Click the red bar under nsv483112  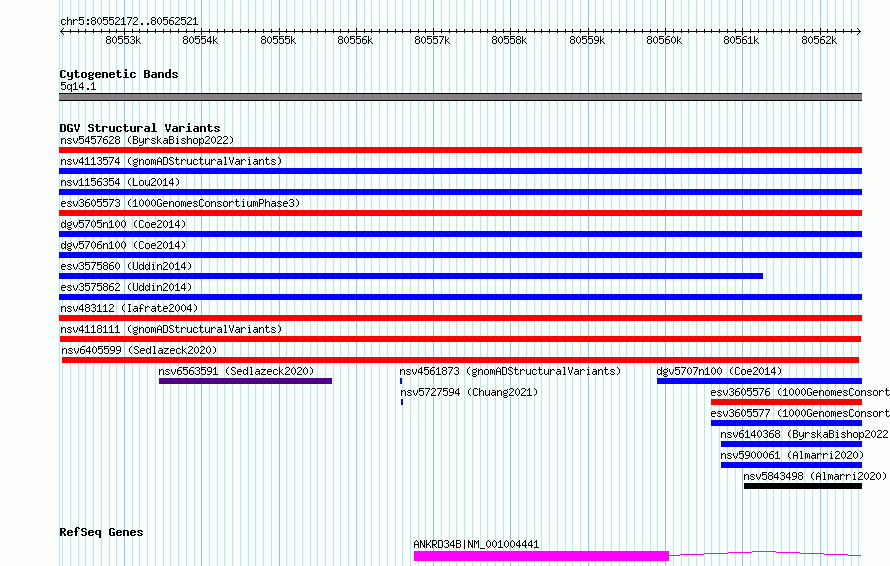pyautogui.click(x=460, y=318)
